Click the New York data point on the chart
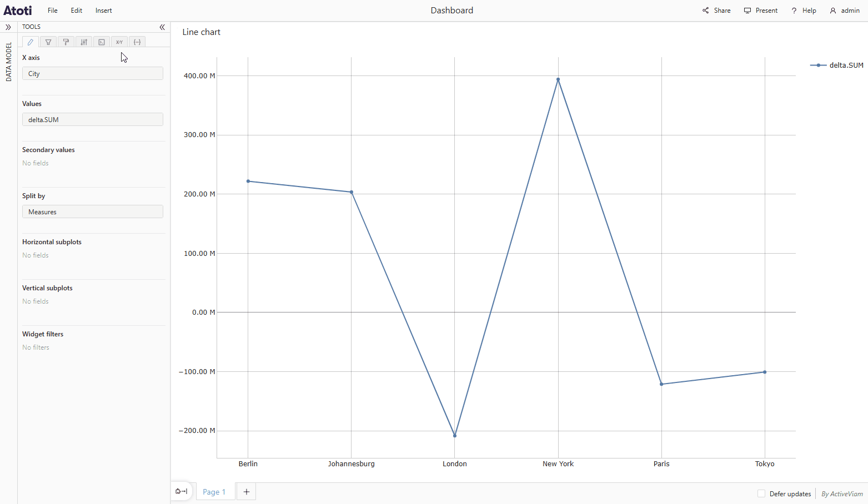The image size is (868, 504). click(x=558, y=79)
